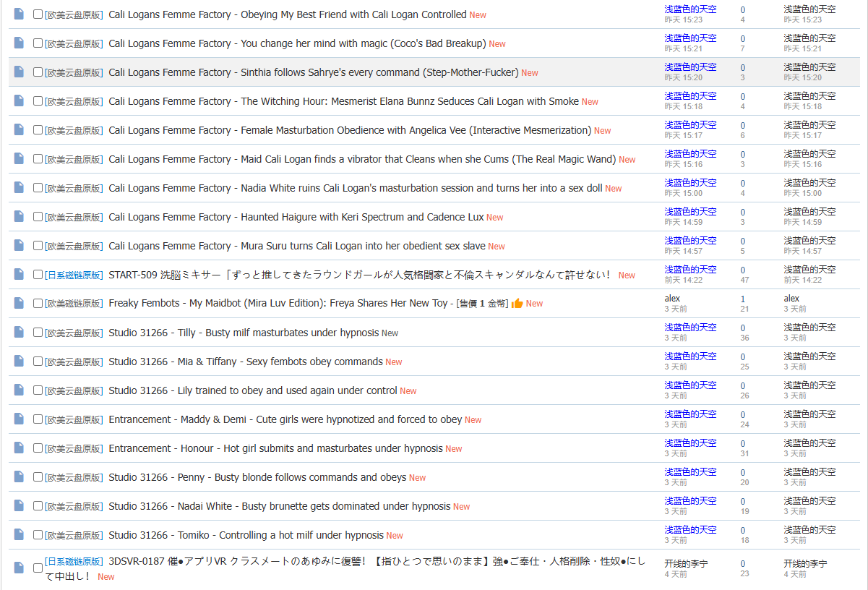The image size is (868, 590).
Task: Click the 欧美云盘原版 tag on the Mura Suru row
Action: [74, 246]
